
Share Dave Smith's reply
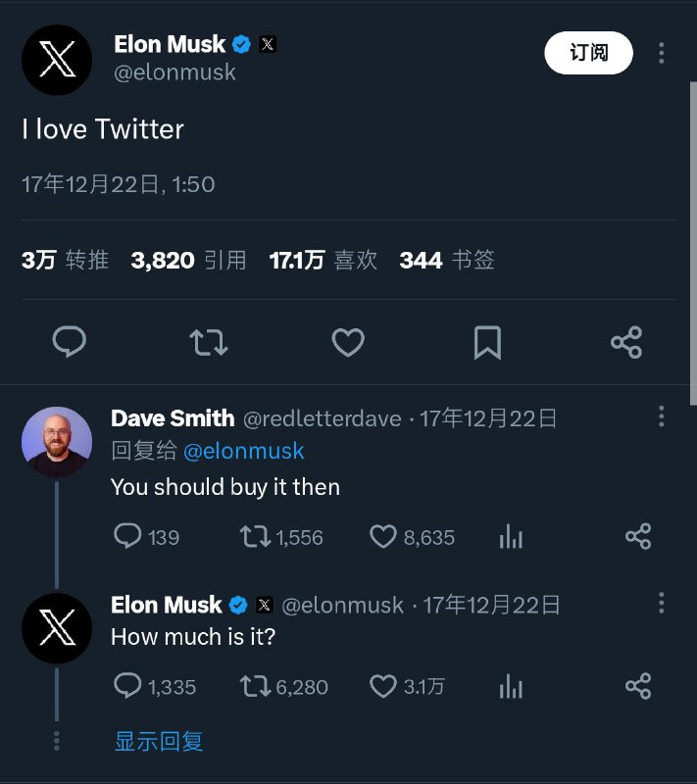(x=638, y=536)
